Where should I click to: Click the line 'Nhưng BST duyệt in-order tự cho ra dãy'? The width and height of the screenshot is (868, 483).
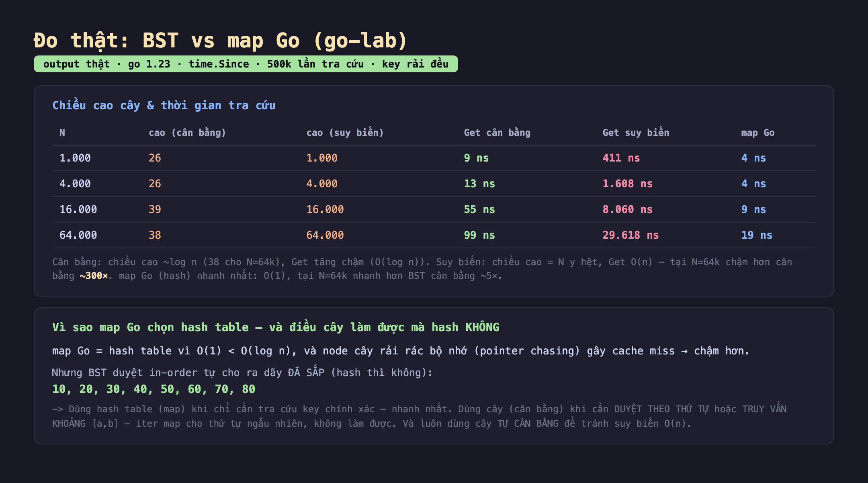[x=242, y=372]
